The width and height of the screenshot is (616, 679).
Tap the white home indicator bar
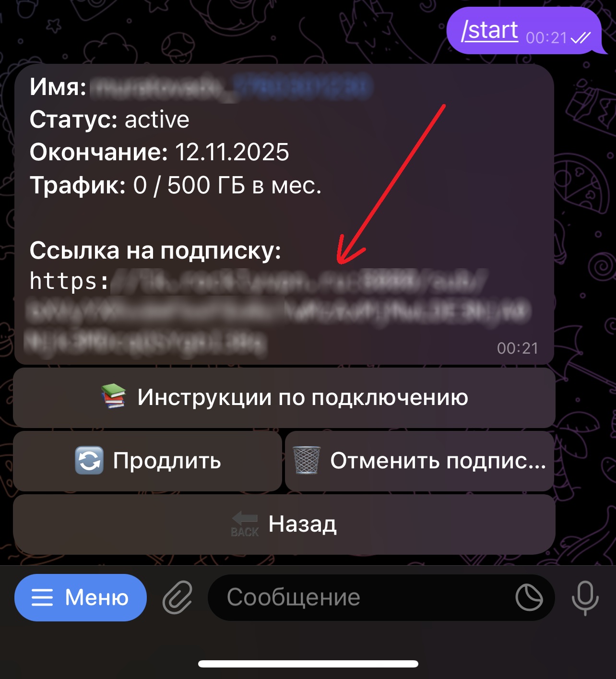coord(308,664)
